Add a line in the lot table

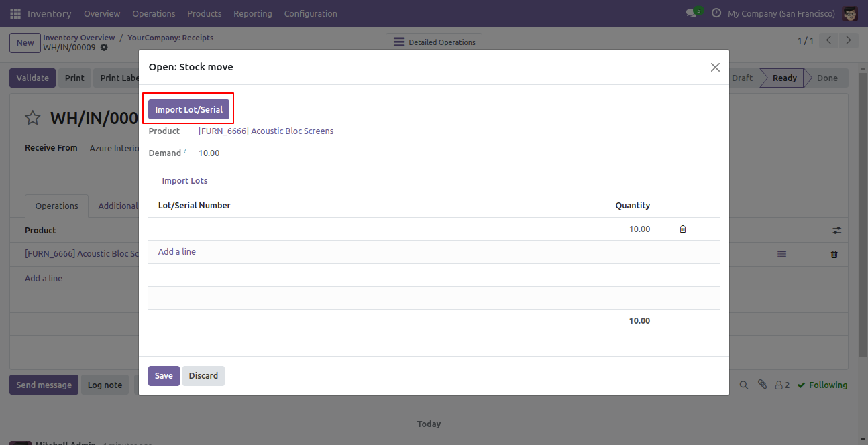177,252
